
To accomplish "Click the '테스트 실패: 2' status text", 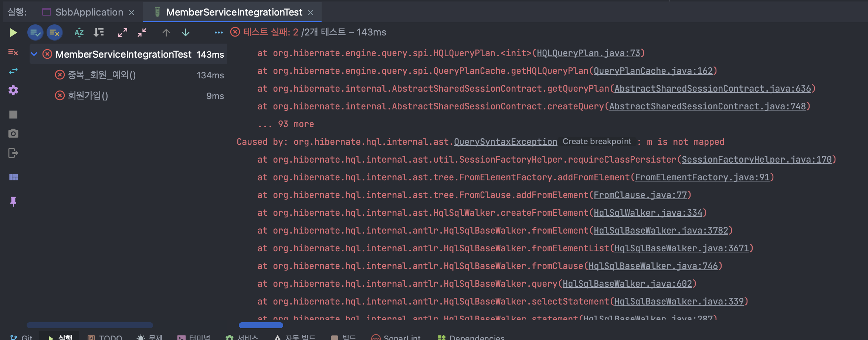I will coord(271,32).
